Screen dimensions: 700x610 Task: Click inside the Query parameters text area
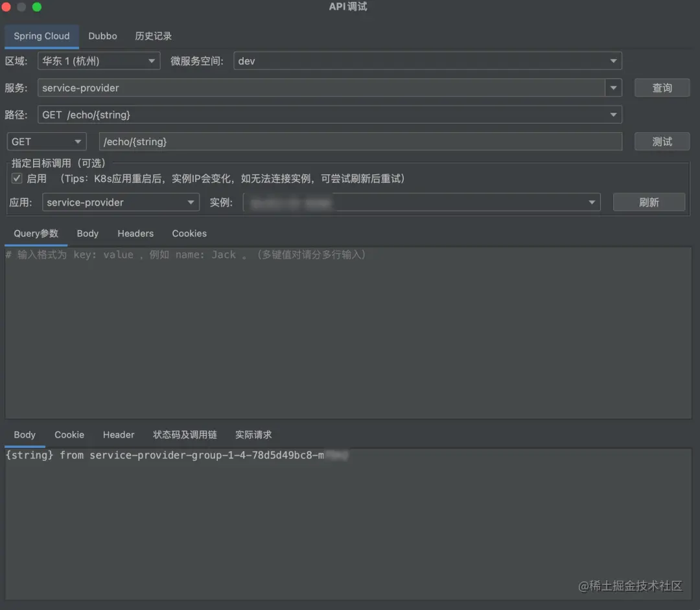tap(348, 333)
